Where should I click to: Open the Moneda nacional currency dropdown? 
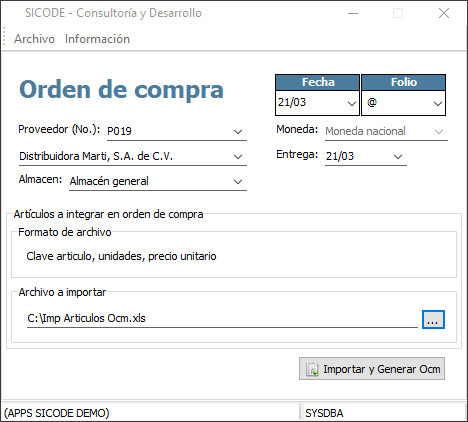(386, 131)
